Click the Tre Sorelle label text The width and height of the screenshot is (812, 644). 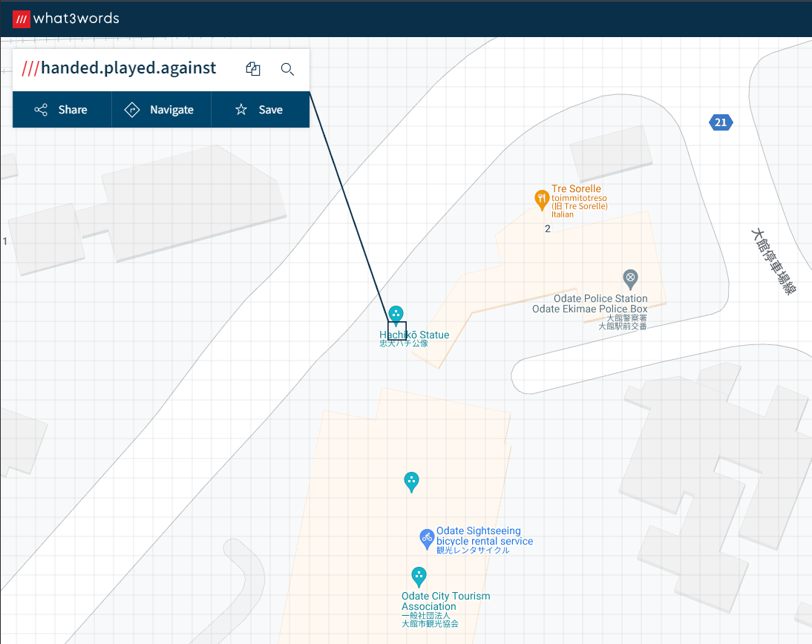coord(576,188)
